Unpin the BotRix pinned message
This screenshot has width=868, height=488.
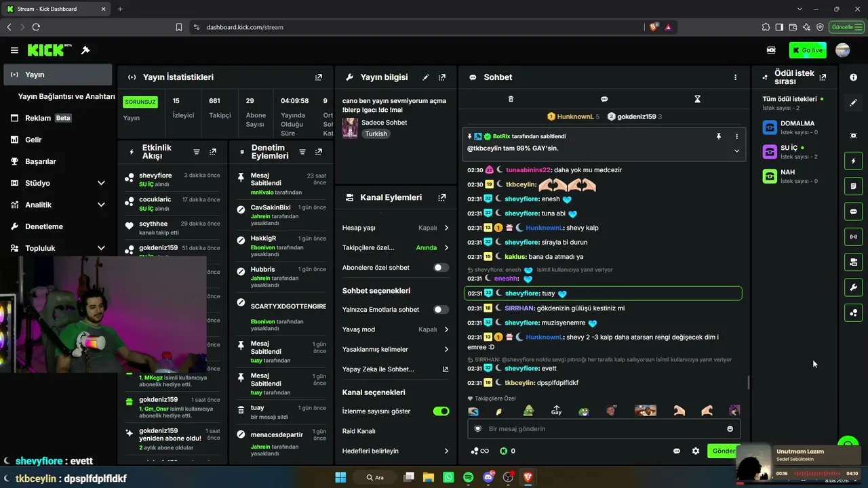coord(719,136)
